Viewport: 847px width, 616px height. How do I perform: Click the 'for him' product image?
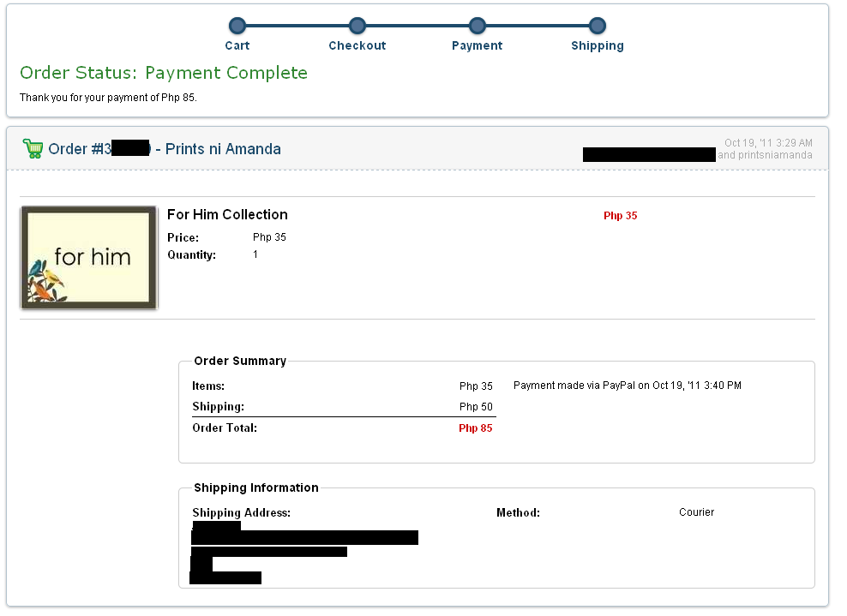coord(88,257)
